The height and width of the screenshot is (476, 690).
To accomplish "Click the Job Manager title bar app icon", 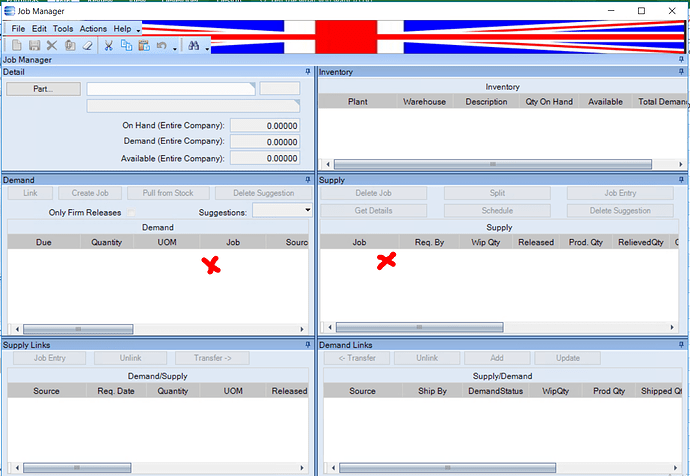I will (x=9, y=11).
